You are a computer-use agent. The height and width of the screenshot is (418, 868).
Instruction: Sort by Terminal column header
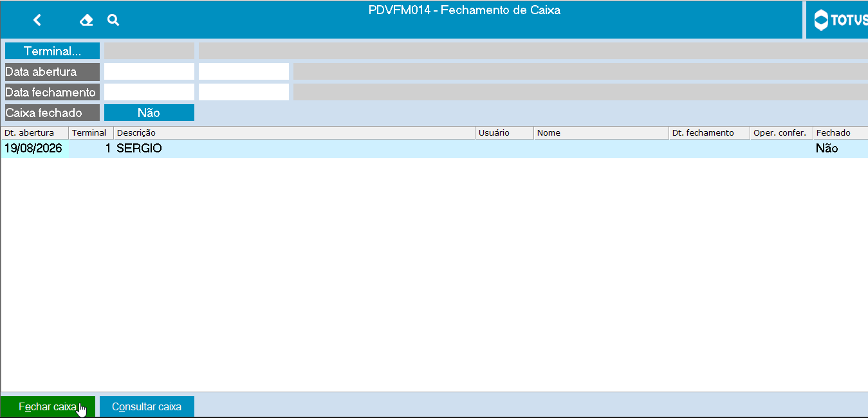91,132
